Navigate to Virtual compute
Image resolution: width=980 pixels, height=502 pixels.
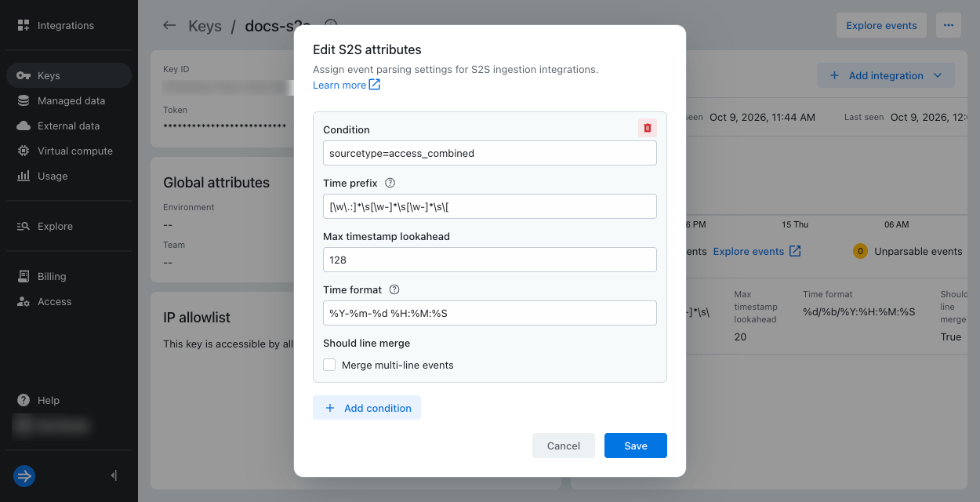click(x=69, y=151)
